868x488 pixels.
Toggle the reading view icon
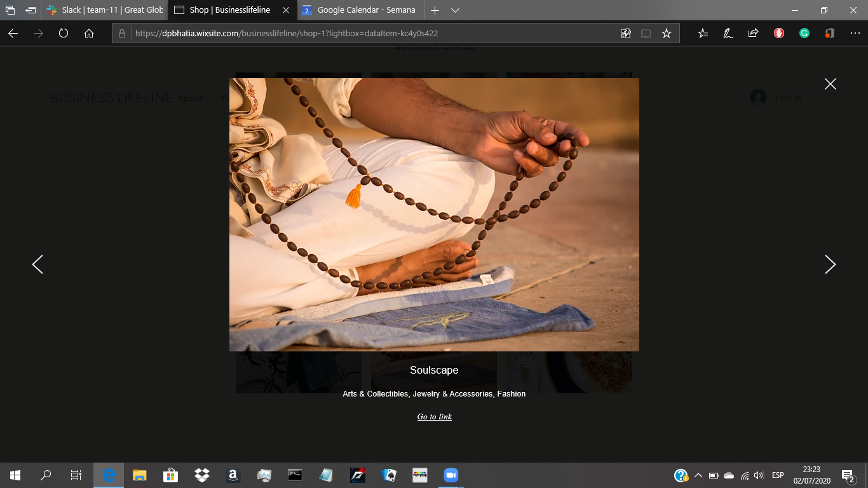click(x=646, y=34)
